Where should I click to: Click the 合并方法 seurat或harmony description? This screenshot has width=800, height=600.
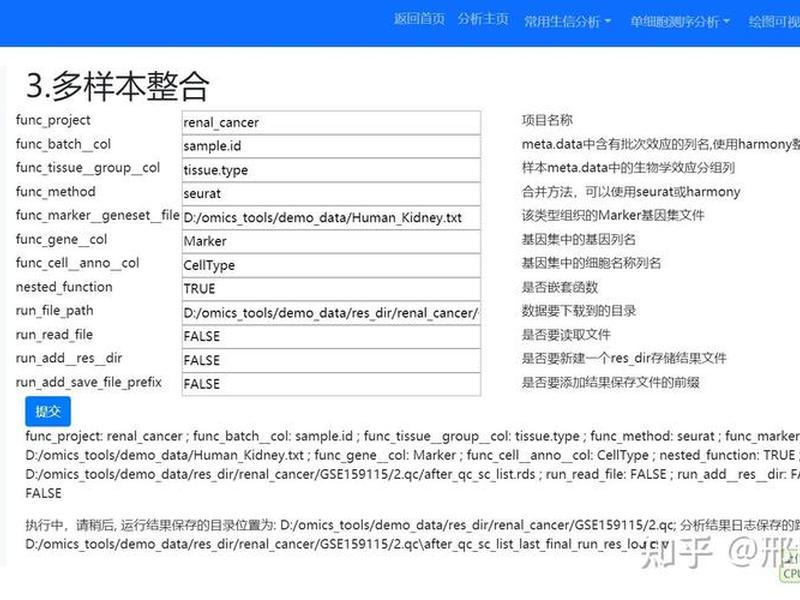[x=631, y=192]
